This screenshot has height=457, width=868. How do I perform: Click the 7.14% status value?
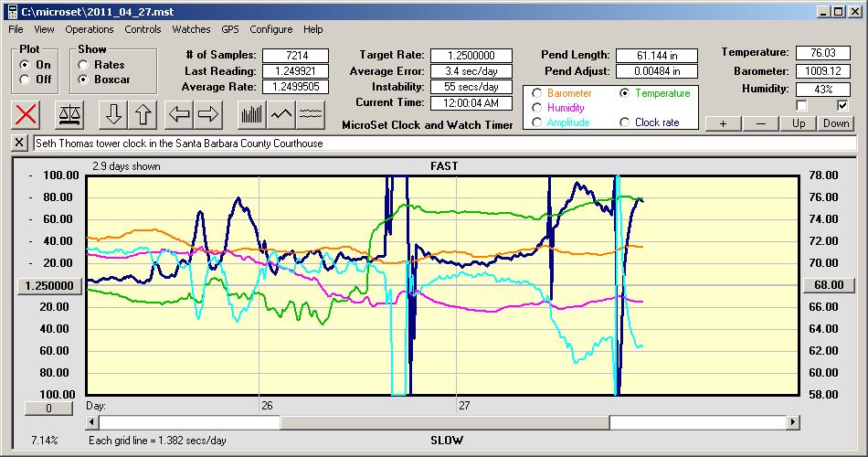(x=44, y=441)
